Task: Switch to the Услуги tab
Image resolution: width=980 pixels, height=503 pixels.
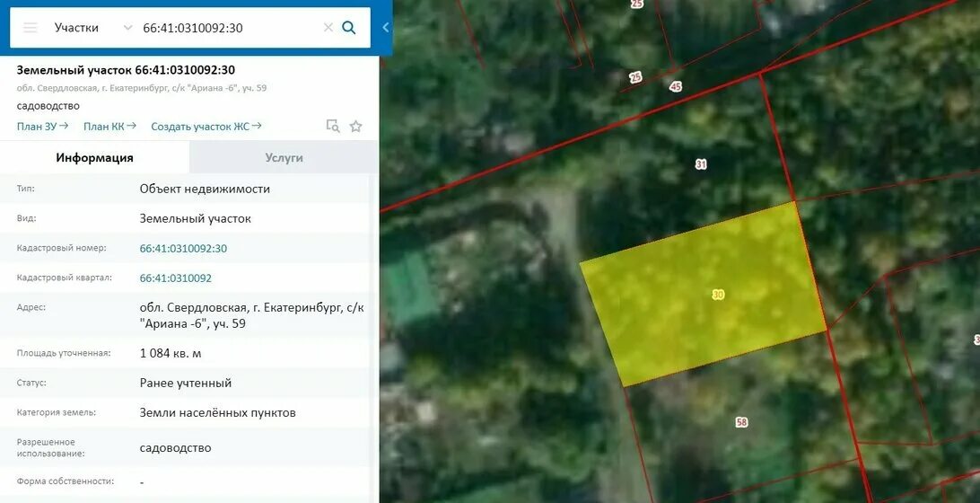Action: pos(284,158)
